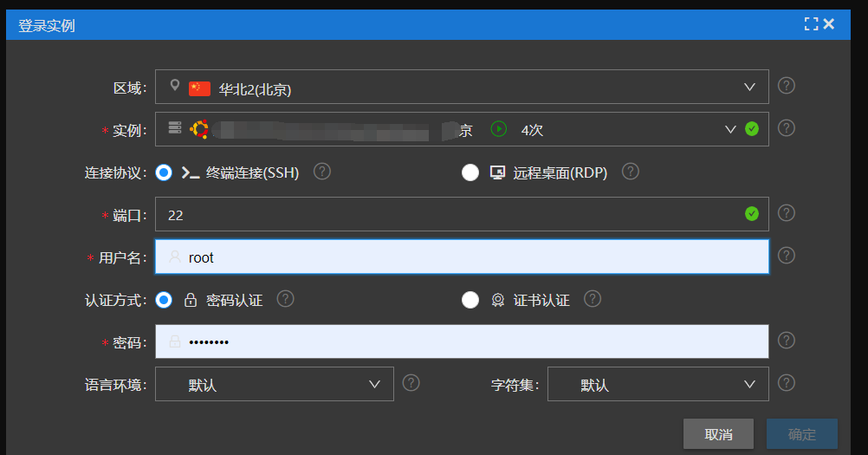This screenshot has height=455, width=868.
Task: Focus the 端口 input field containing 22
Action: point(462,214)
